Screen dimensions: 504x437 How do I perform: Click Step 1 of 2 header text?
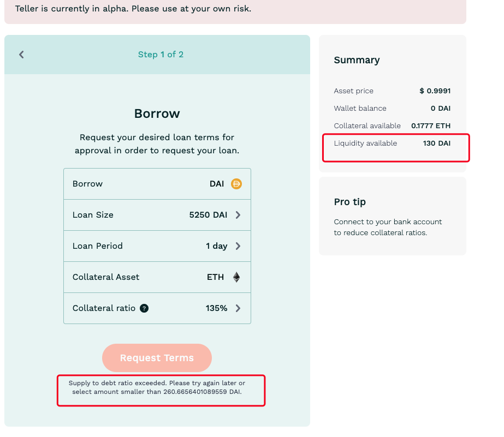click(x=161, y=55)
